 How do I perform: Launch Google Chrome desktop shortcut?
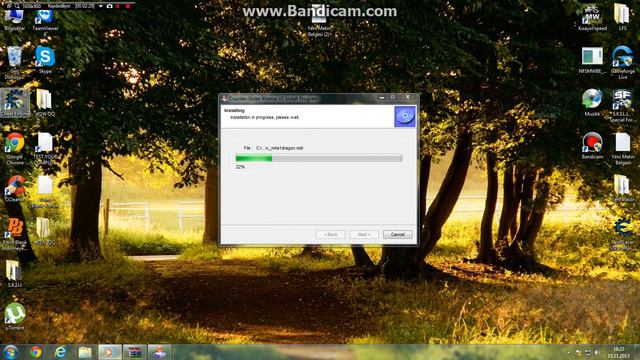point(15,148)
